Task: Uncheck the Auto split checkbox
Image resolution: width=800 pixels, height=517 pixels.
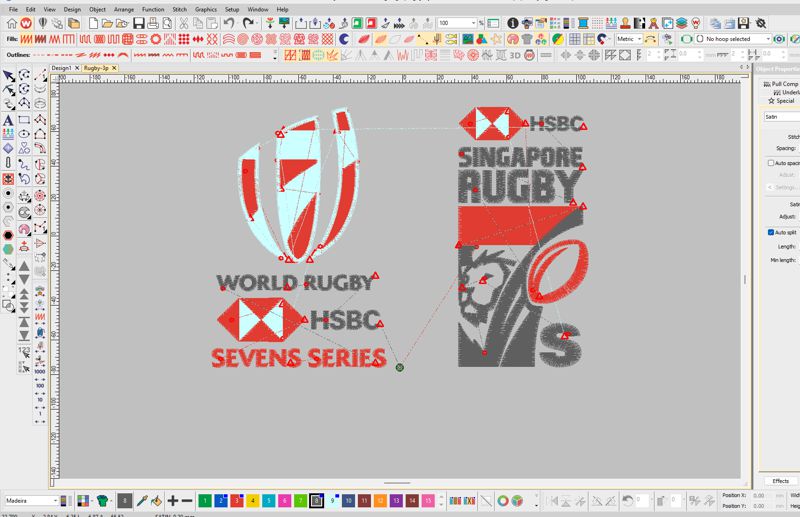Action: pyautogui.click(x=771, y=232)
